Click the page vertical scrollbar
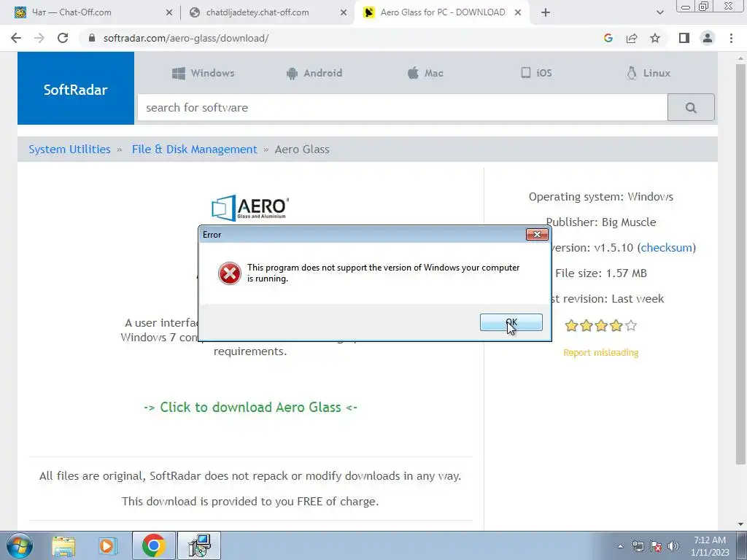The height and width of the screenshot is (560, 747). 740,264
